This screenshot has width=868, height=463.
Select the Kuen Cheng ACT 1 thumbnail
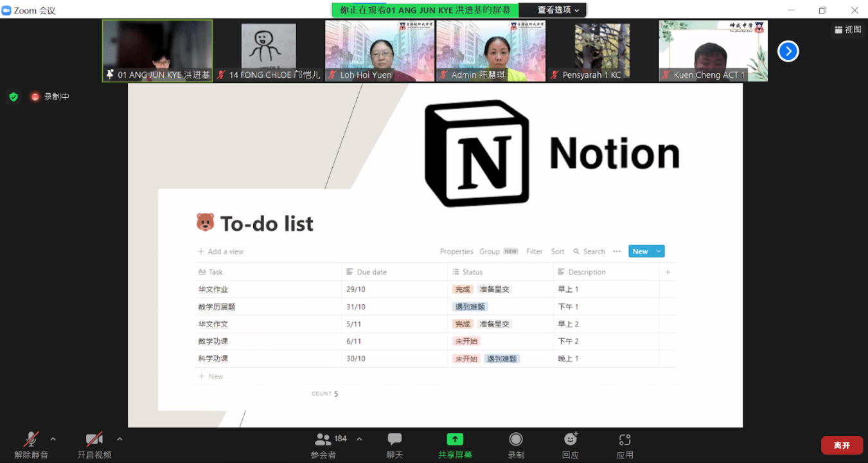pos(713,50)
